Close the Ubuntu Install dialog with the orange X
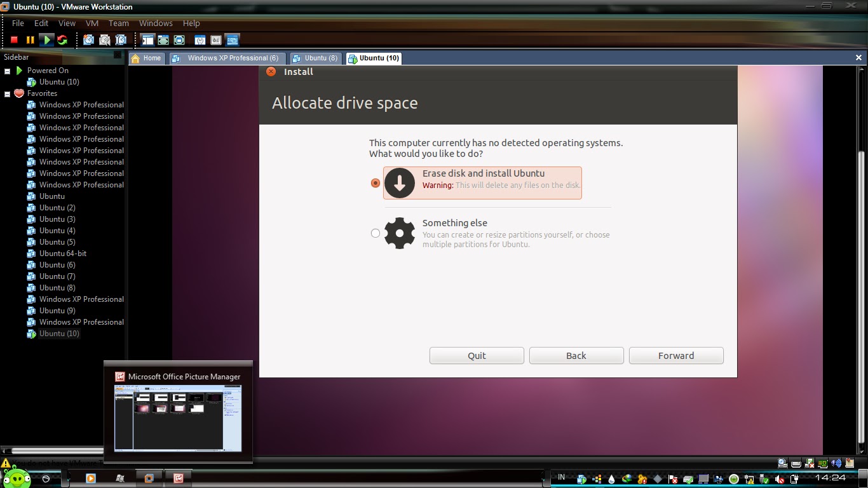The image size is (868, 488). coord(271,72)
